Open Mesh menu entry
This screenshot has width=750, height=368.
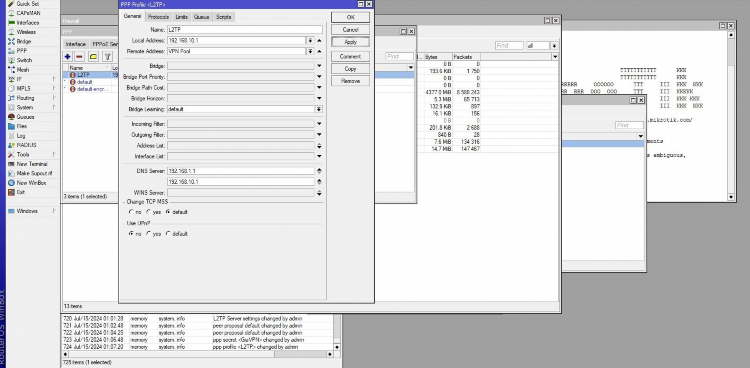(x=22, y=70)
